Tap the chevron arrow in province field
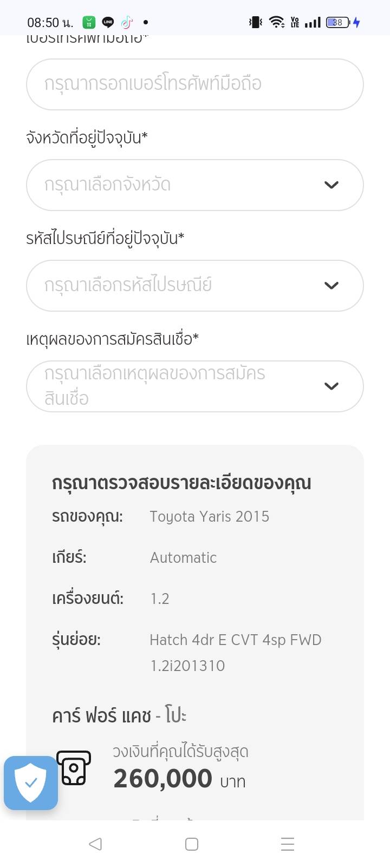Image resolution: width=390 pixels, height=868 pixels. (x=331, y=185)
